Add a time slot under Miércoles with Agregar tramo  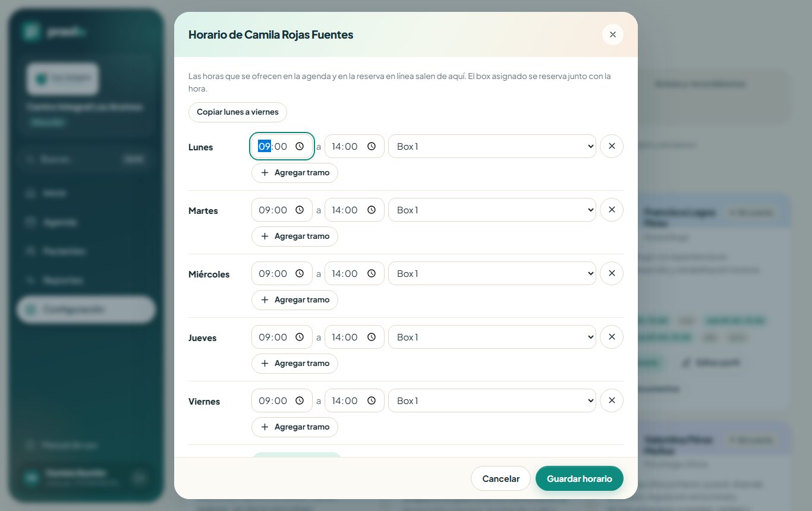295,300
